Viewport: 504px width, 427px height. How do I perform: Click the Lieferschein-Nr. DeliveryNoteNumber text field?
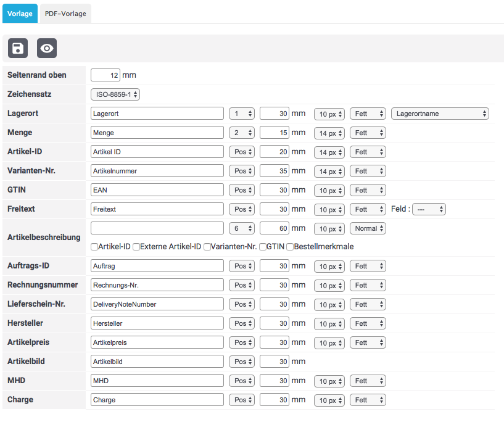[x=157, y=304]
